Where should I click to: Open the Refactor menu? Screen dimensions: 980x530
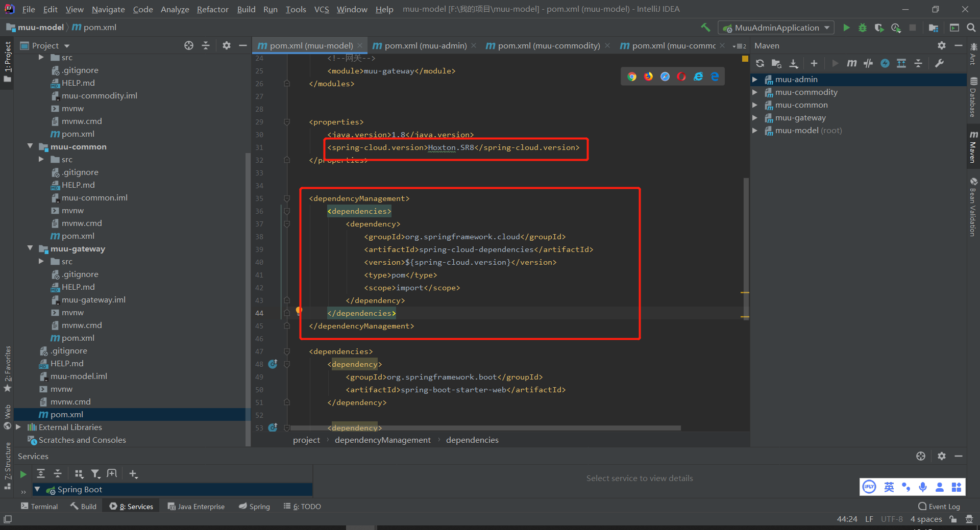pyautogui.click(x=212, y=9)
